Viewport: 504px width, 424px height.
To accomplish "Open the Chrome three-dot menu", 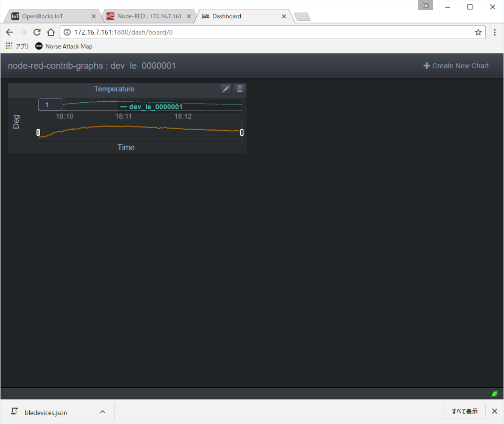I will 495,32.
